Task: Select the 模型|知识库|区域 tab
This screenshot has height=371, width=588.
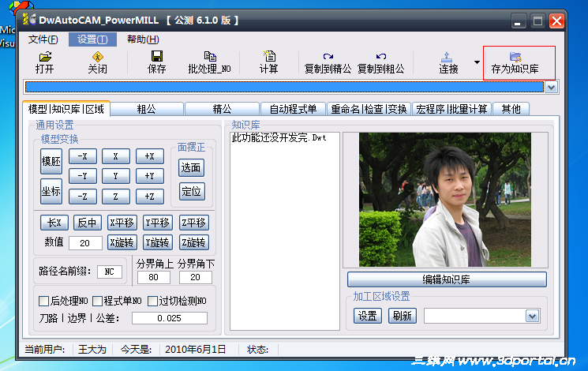Action: [x=66, y=109]
